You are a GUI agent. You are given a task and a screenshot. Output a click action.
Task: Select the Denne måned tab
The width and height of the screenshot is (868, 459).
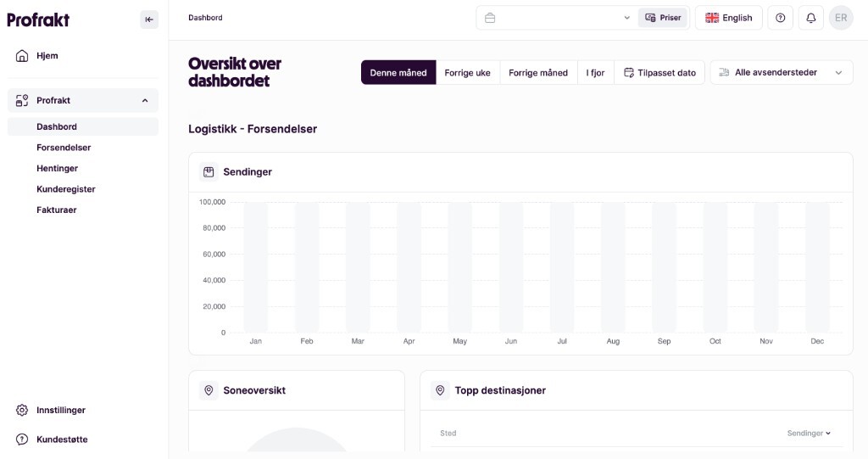click(x=398, y=73)
